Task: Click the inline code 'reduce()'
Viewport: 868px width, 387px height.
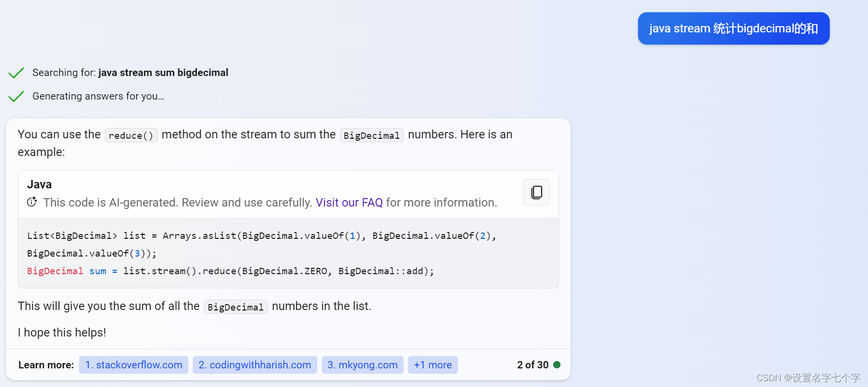Action: [x=131, y=135]
